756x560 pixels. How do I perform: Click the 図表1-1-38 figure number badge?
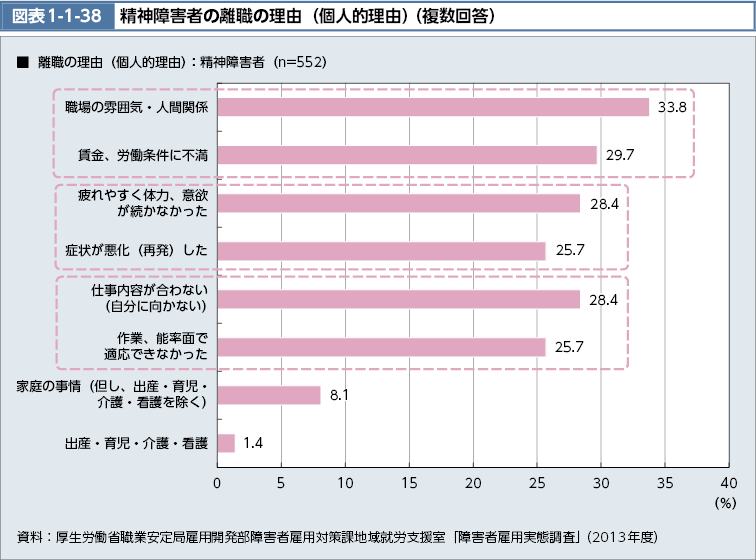pos(42,16)
